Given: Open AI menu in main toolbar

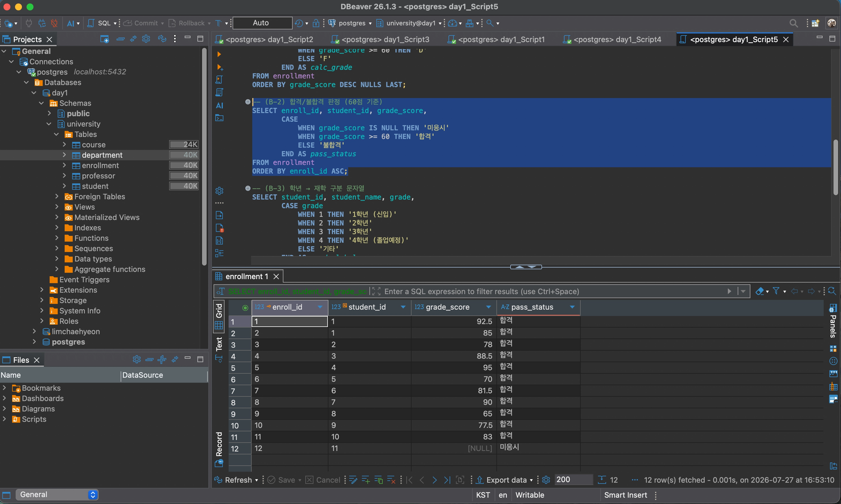Looking at the screenshot, I should coord(73,23).
